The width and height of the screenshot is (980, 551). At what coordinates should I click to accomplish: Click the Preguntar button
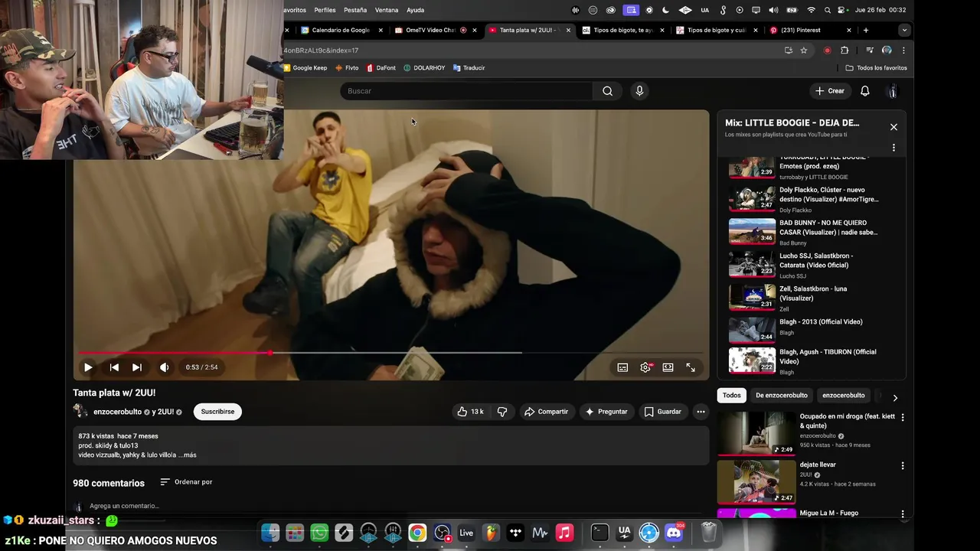[x=606, y=412]
